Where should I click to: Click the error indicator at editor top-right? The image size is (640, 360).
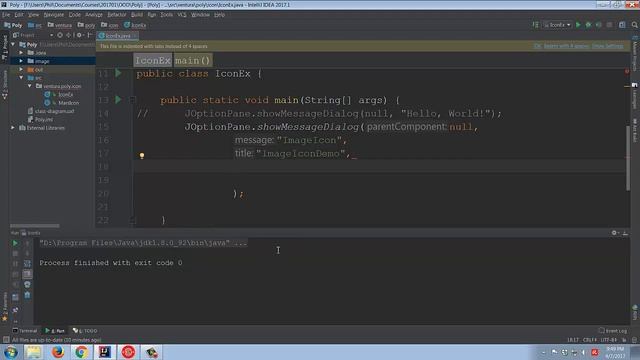click(x=627, y=71)
